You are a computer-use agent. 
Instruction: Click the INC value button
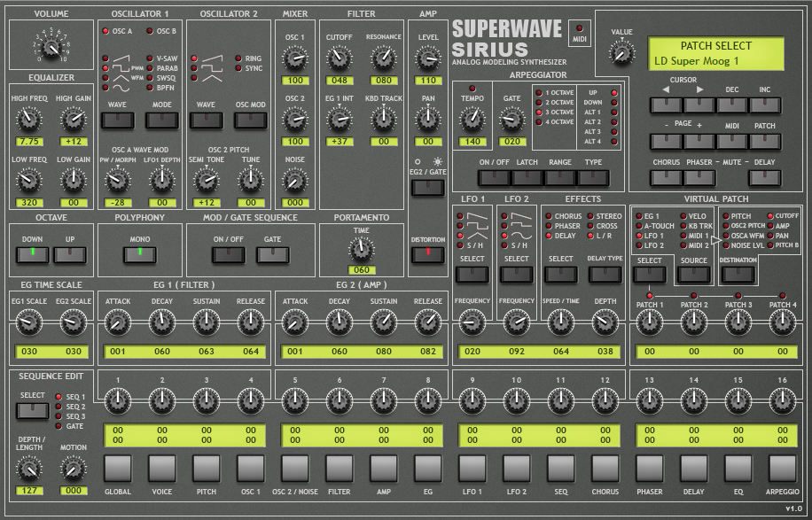click(x=765, y=105)
